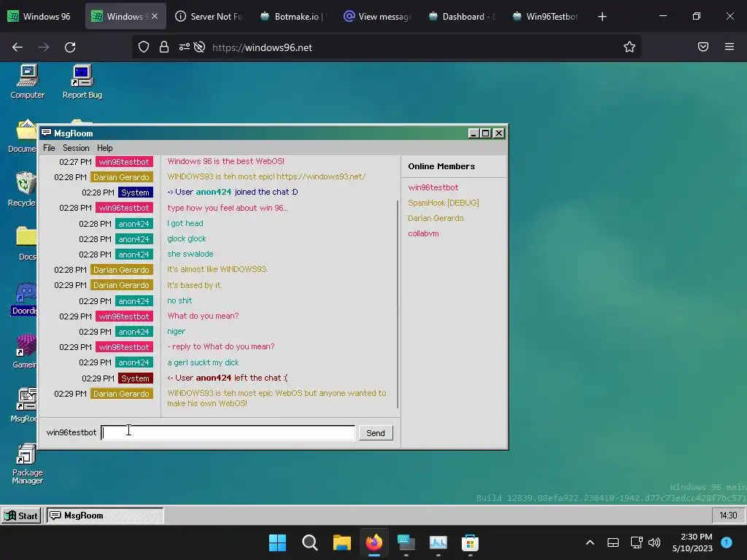Open the windows93.net link in chat
This screenshot has height=560, width=747.
[x=321, y=176]
